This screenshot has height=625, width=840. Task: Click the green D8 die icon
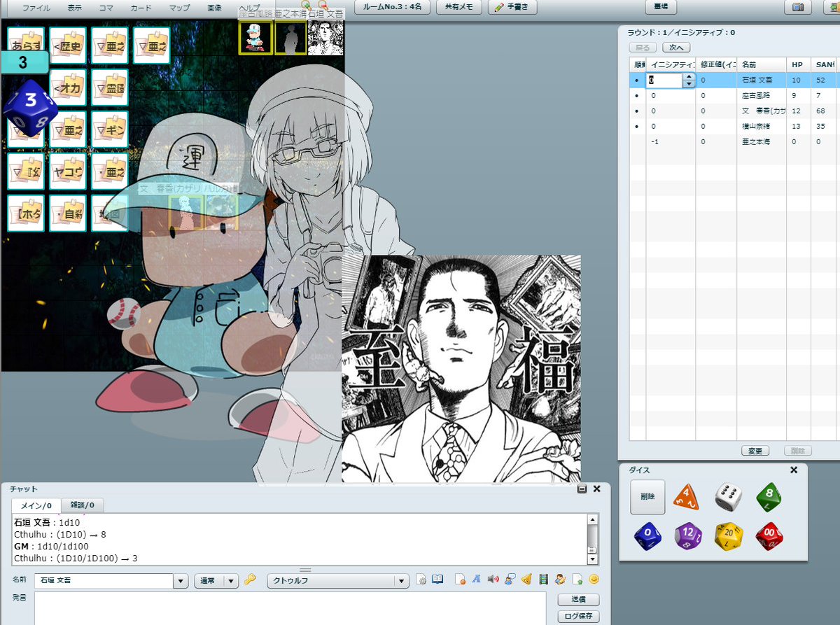pyautogui.click(x=769, y=496)
